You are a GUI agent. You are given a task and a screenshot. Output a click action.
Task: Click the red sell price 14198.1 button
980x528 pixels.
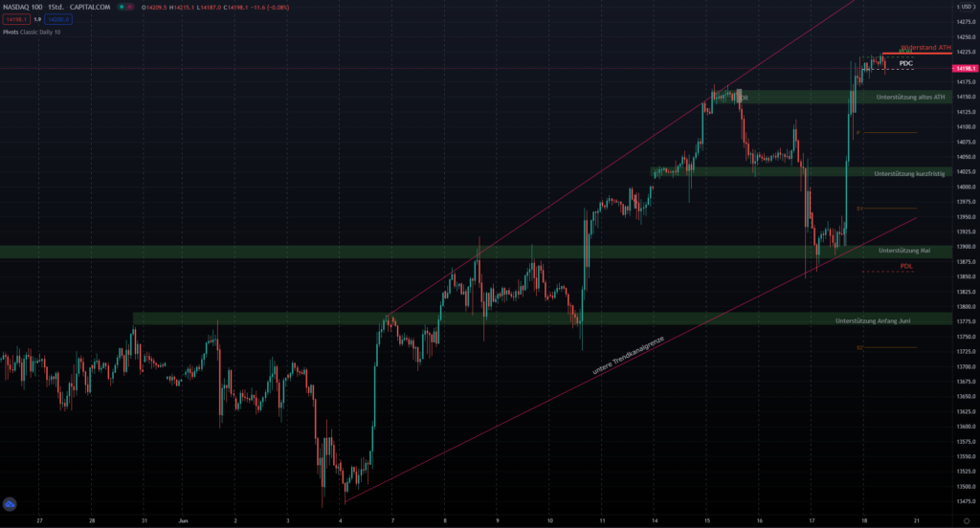[15, 19]
